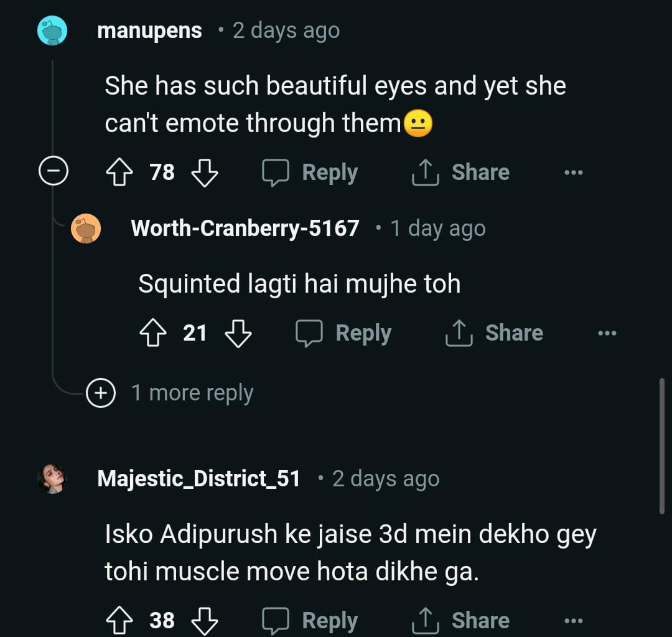The height and width of the screenshot is (637, 672).
Task: Open the Majestic_District_51 username profile
Action: point(199,479)
